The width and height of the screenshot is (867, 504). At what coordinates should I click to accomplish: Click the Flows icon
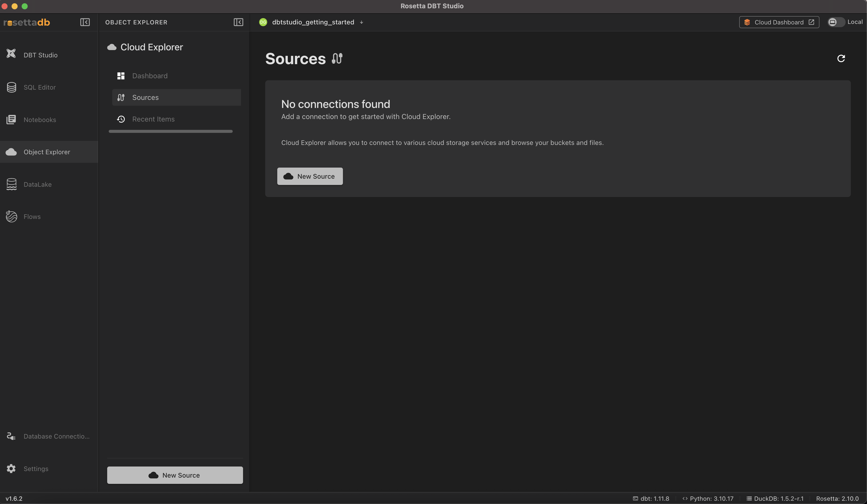(11, 216)
